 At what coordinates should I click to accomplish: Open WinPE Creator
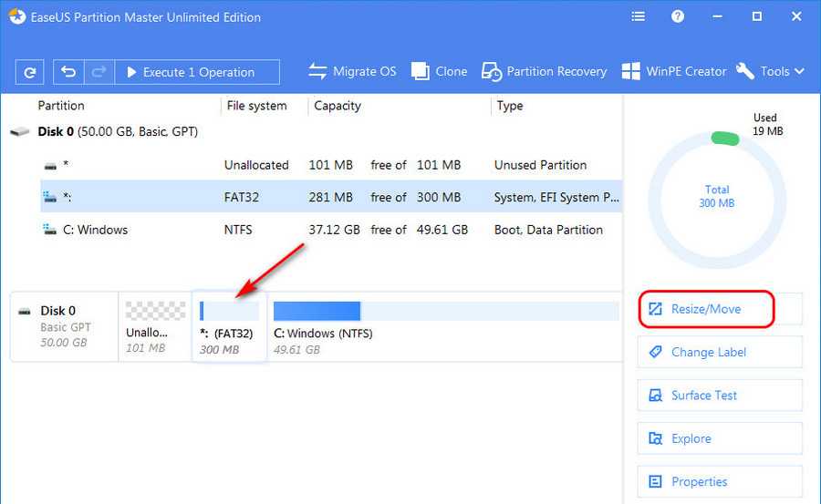coord(673,71)
